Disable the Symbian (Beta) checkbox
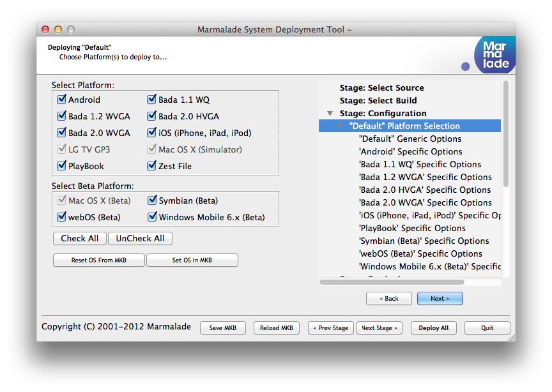 coord(152,200)
